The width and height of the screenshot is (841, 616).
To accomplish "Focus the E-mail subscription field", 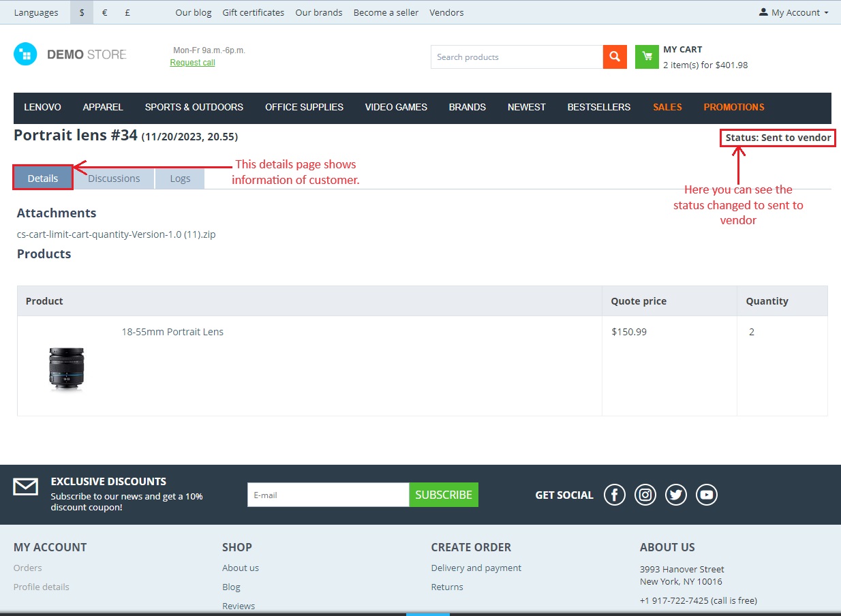I will [x=328, y=495].
